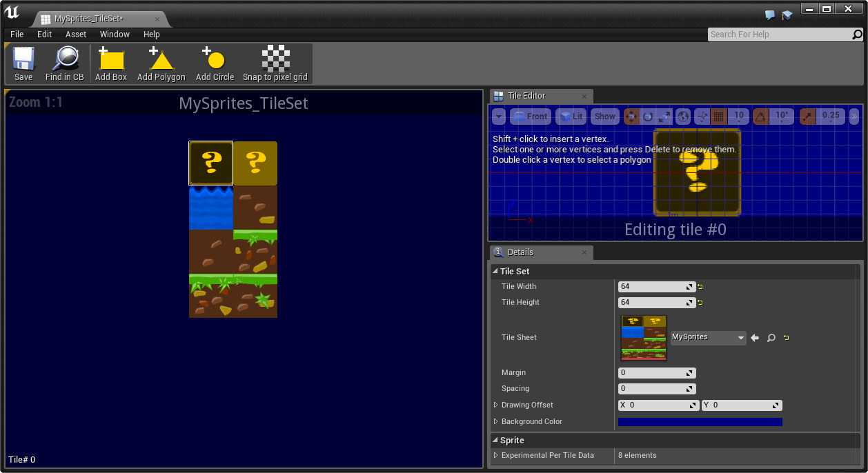Close the Details tab
This screenshot has width=868, height=473.
[x=584, y=253]
